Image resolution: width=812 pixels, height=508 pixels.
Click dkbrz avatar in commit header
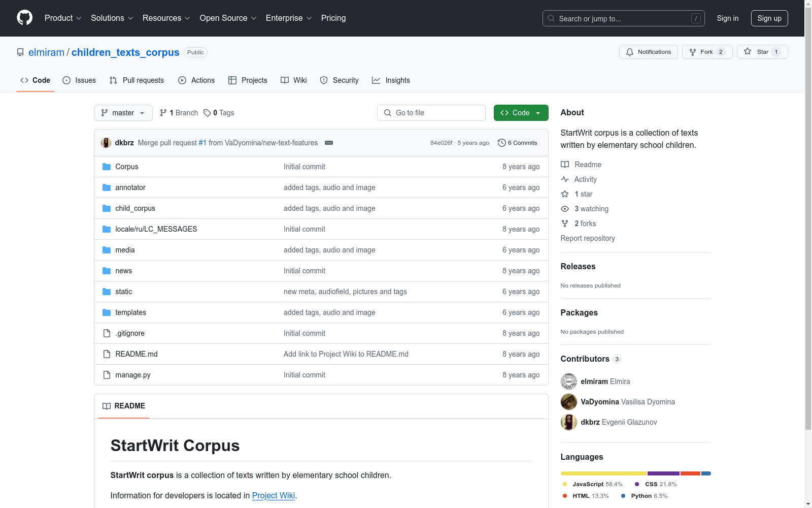coord(106,143)
